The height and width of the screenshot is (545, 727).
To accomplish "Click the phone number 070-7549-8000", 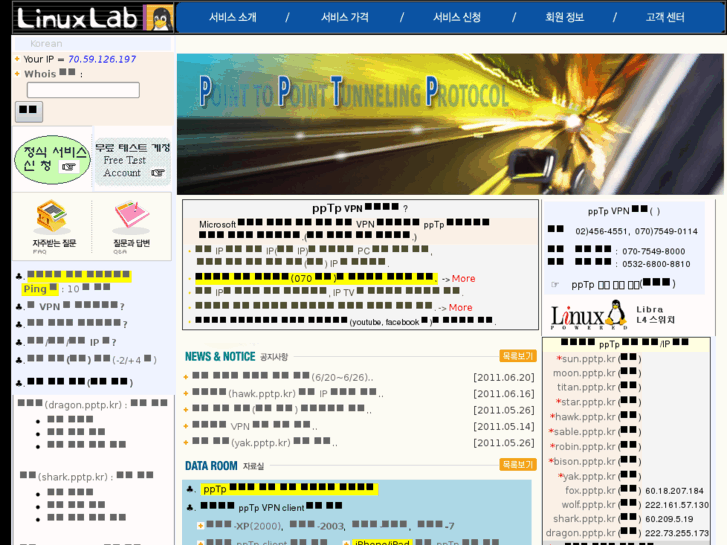I will pyautogui.click(x=653, y=251).
